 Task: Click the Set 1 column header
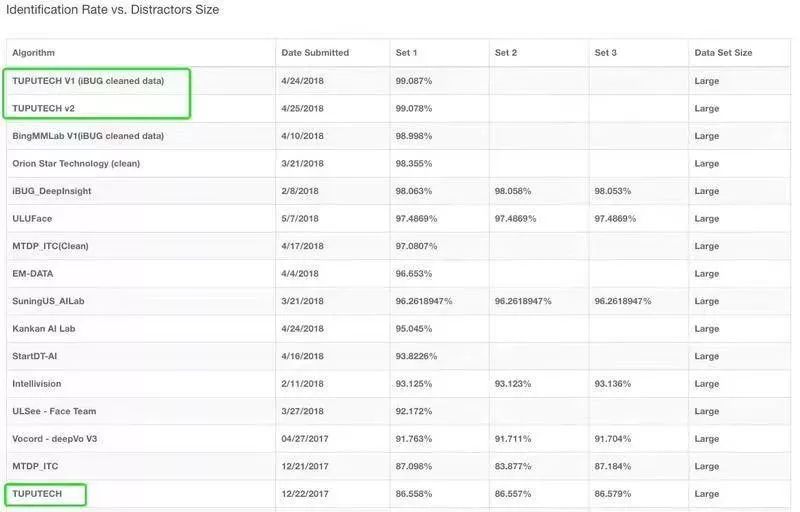point(406,53)
